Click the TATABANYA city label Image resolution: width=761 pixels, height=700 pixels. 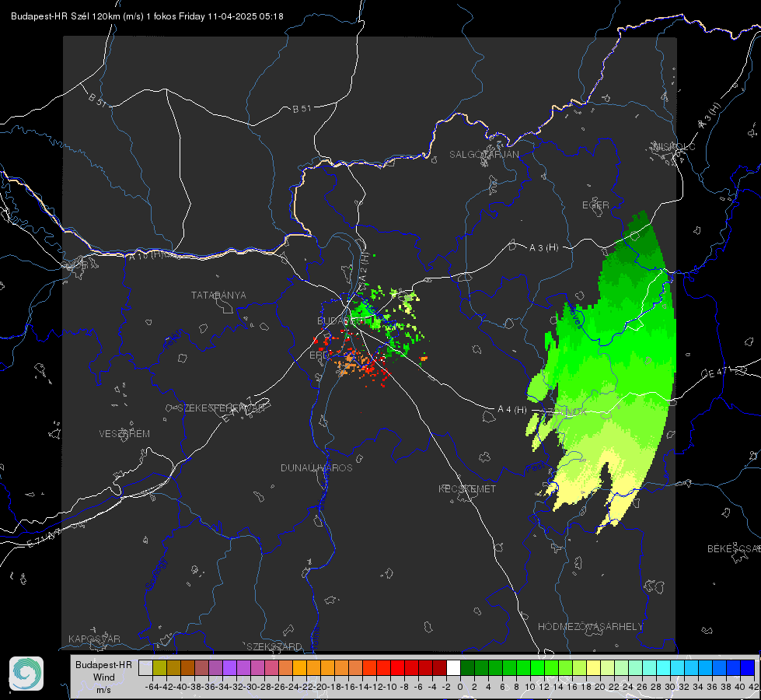[x=218, y=296]
